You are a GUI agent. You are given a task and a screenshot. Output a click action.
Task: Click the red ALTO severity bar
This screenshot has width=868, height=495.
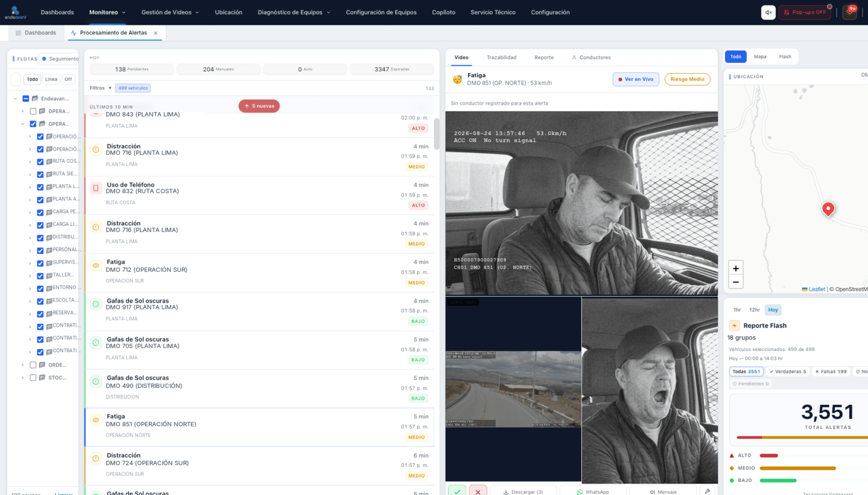769,456
